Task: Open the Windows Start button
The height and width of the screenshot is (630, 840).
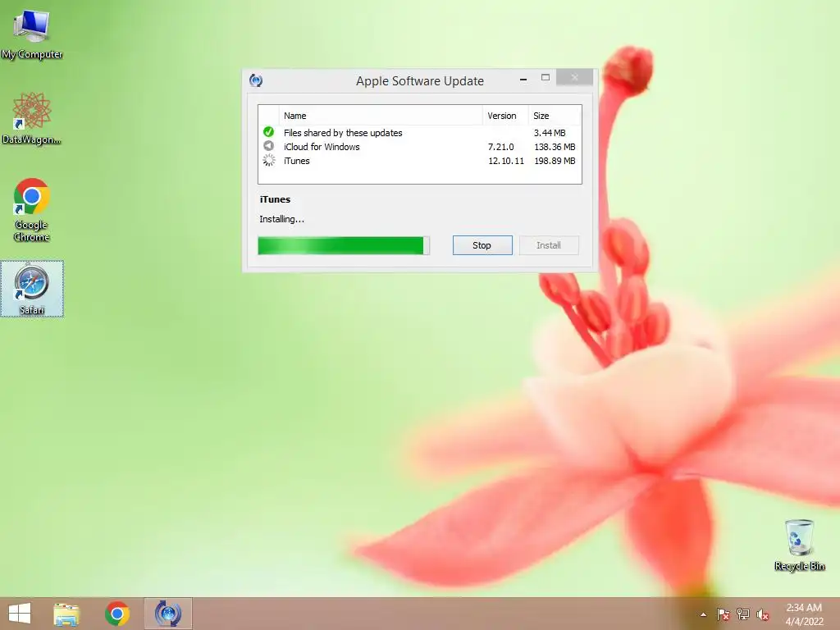Action: tap(20, 614)
